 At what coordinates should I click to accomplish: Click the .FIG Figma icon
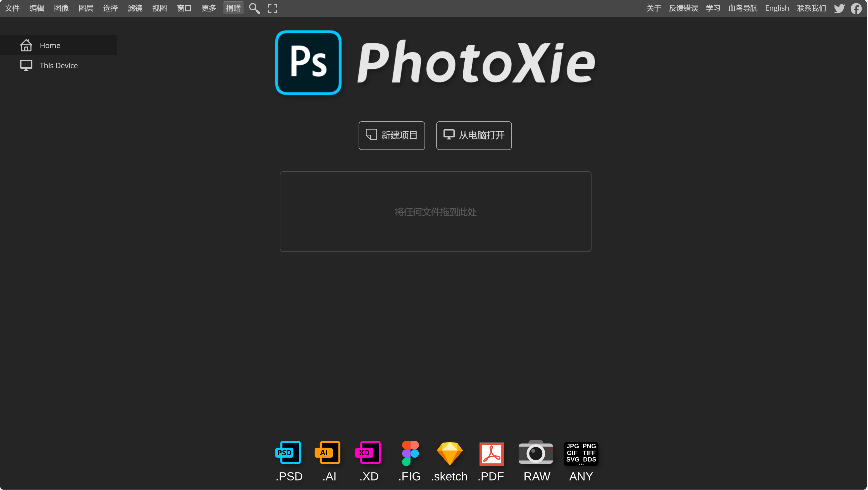click(x=410, y=453)
